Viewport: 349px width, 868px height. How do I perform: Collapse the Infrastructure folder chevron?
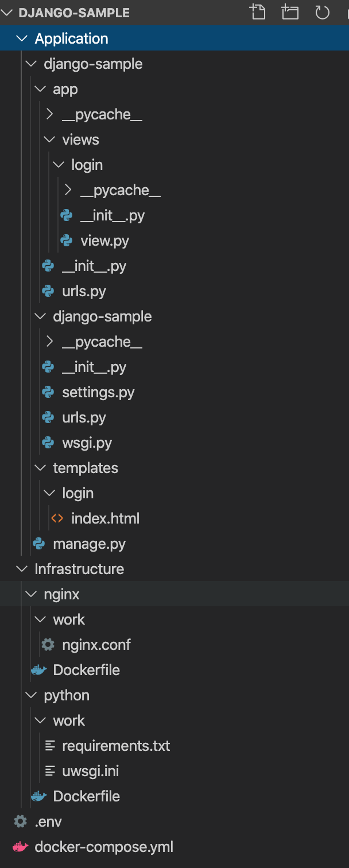click(x=22, y=569)
